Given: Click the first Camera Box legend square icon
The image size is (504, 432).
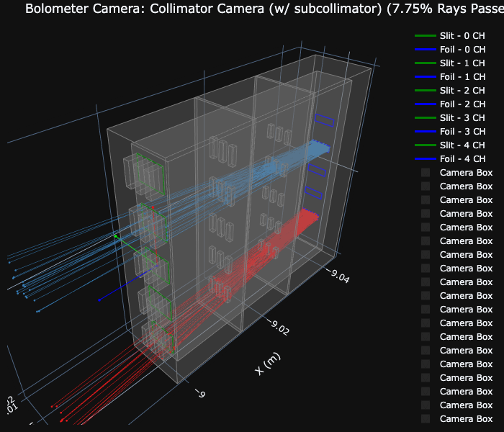Looking at the screenshot, I should [x=426, y=172].
